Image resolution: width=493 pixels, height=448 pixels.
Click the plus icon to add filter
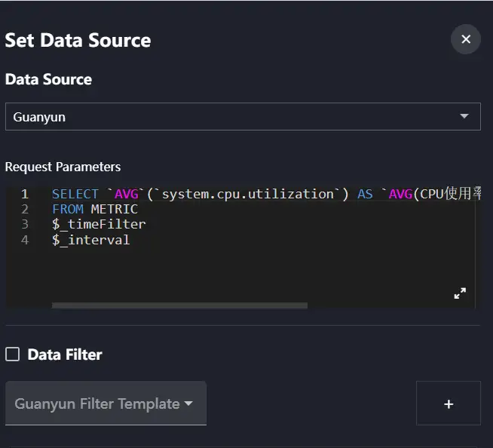click(449, 404)
